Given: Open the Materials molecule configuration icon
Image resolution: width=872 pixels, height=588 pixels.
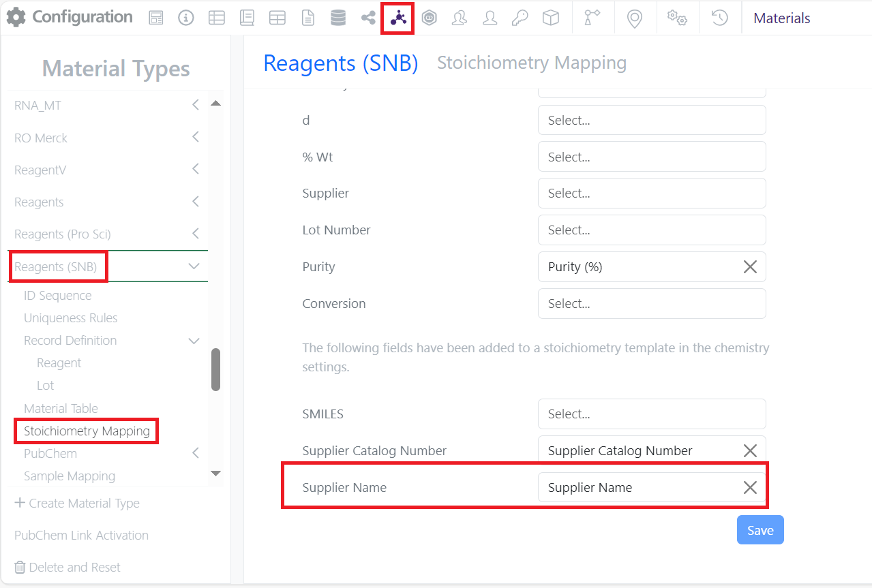Looking at the screenshot, I should [397, 17].
